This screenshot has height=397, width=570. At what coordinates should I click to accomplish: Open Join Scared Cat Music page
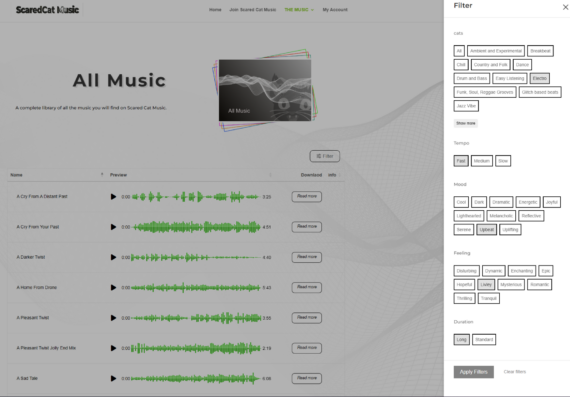253,10
